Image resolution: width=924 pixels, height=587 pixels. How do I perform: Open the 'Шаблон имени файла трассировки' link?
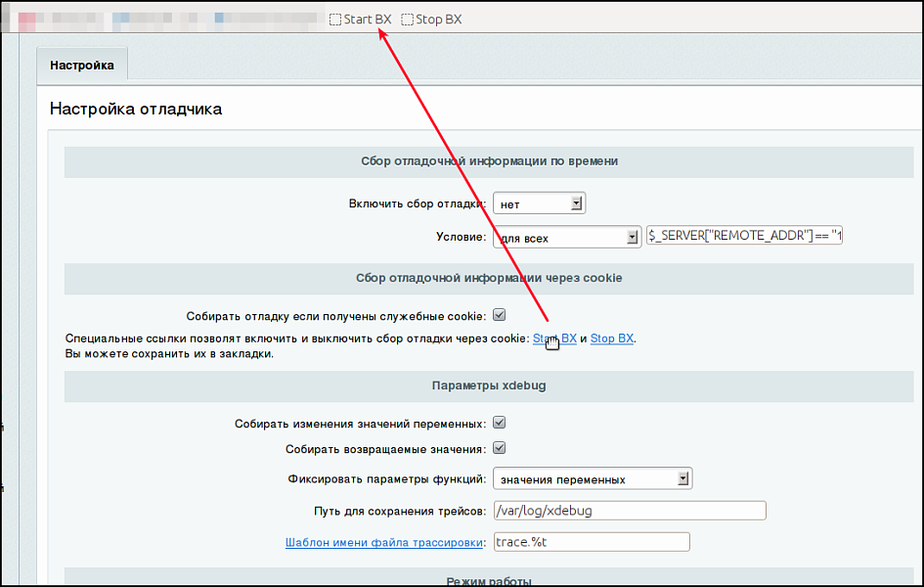click(x=384, y=542)
